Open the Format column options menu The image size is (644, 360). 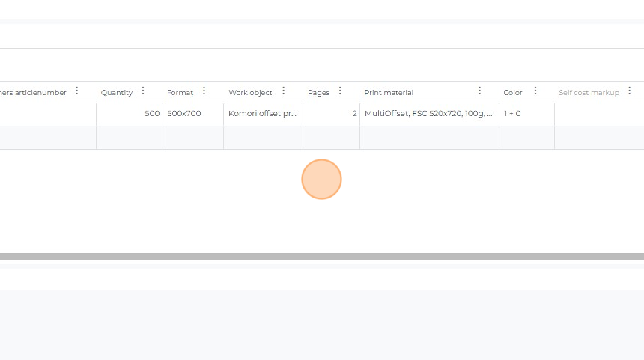(x=204, y=91)
